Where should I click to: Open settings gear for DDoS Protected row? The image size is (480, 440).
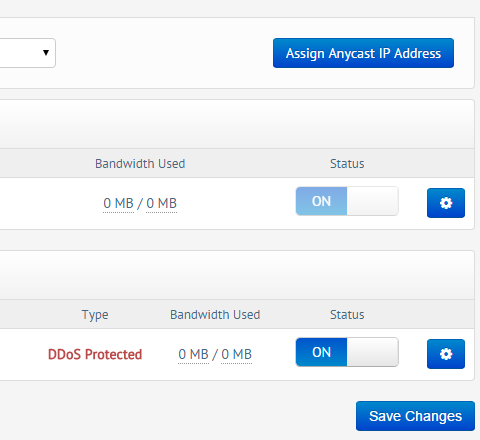click(446, 354)
